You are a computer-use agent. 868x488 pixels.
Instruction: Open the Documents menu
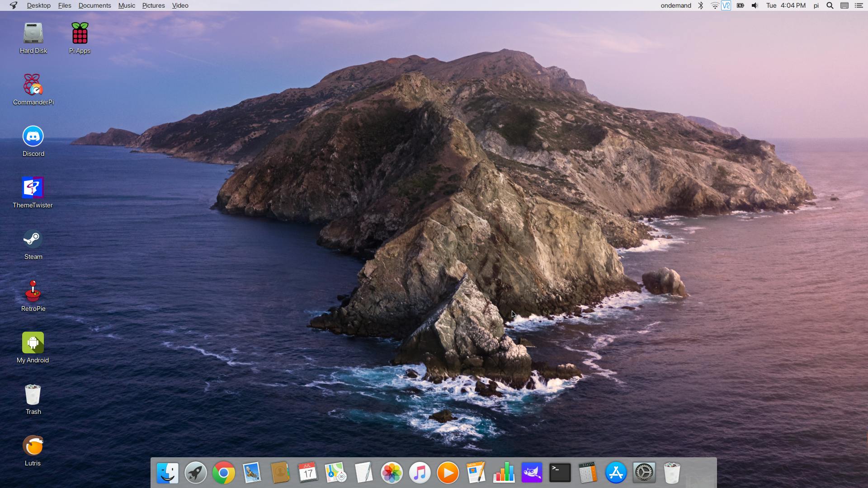click(x=94, y=5)
